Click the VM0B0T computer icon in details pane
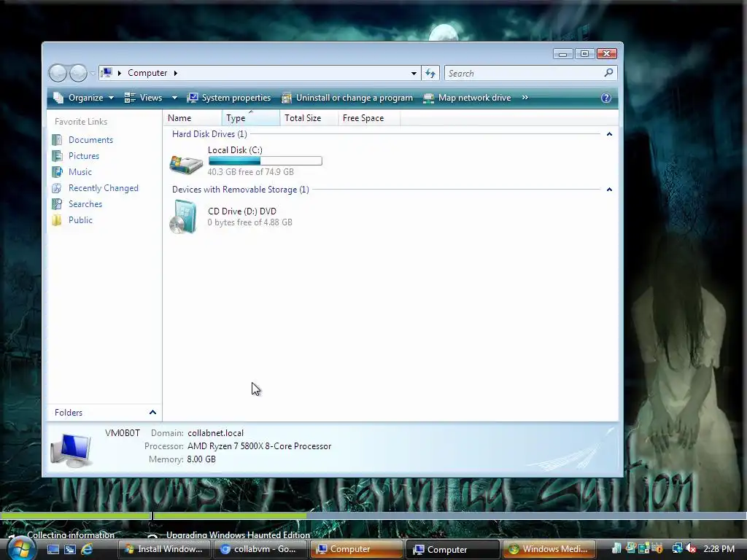Viewport: 747px width, 560px height. click(x=71, y=449)
